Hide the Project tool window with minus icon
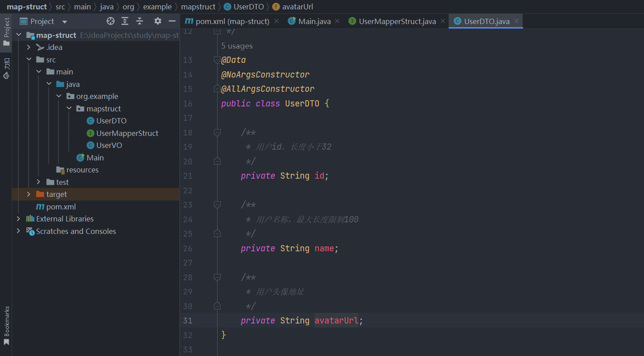Image resolution: width=644 pixels, height=356 pixels. pyautogui.click(x=172, y=21)
